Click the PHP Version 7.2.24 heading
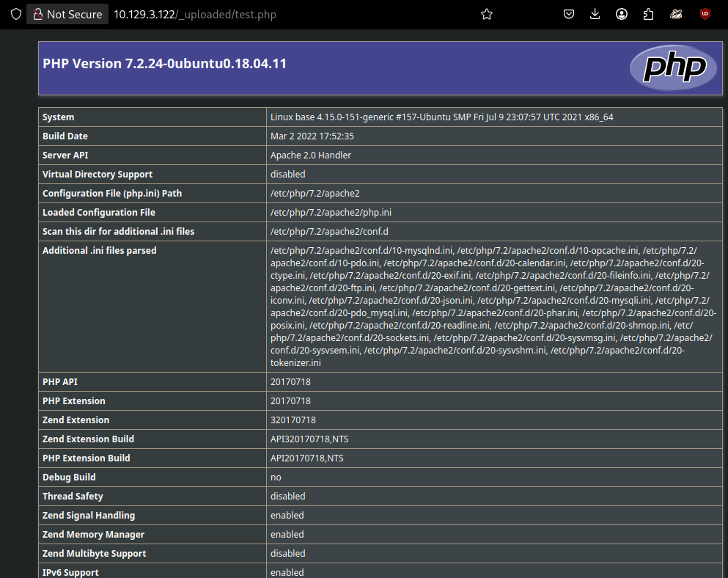 [164, 64]
